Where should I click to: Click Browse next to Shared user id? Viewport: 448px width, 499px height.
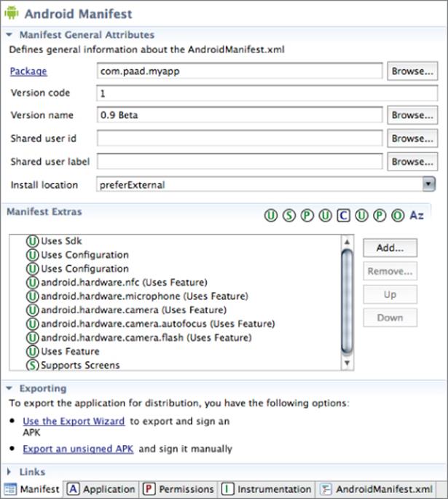click(x=412, y=138)
